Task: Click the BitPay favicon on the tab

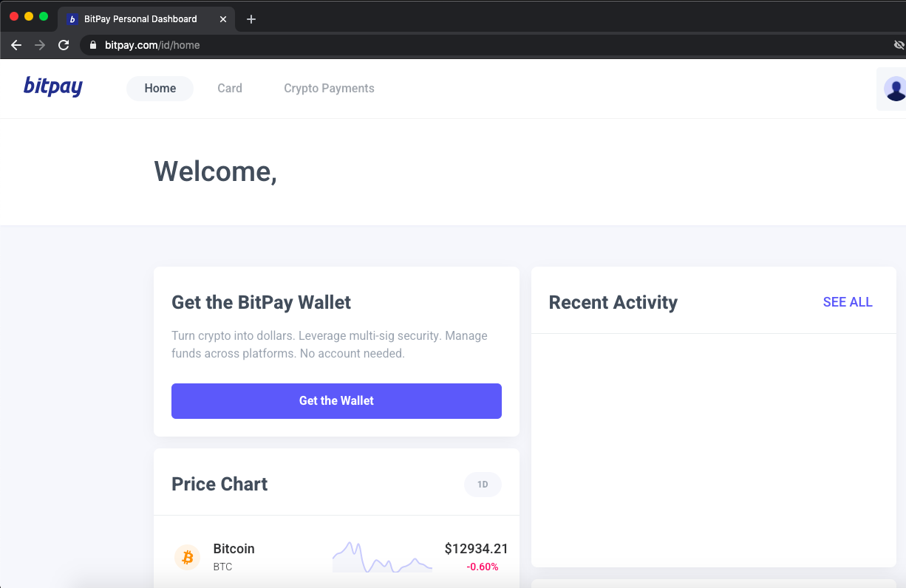Action: pos(72,18)
